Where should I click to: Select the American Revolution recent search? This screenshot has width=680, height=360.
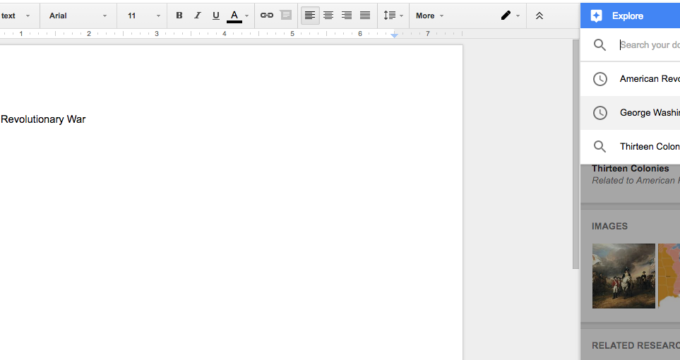click(x=630, y=79)
